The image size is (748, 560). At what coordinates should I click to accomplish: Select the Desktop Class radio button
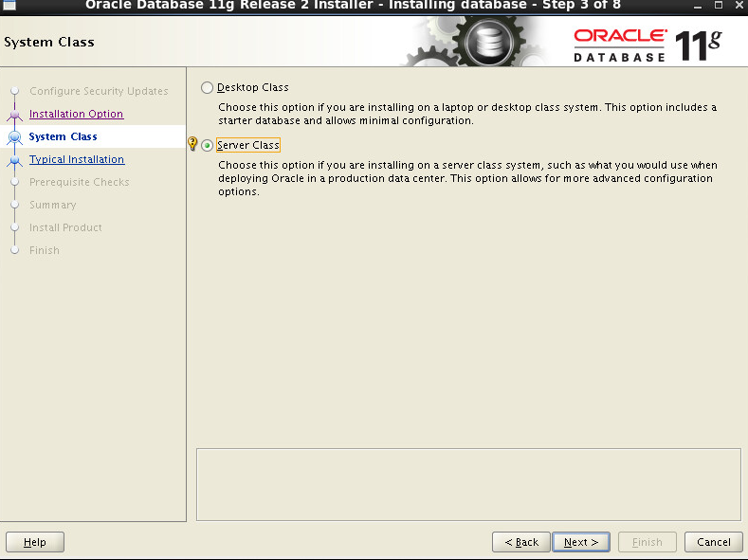[x=207, y=88]
